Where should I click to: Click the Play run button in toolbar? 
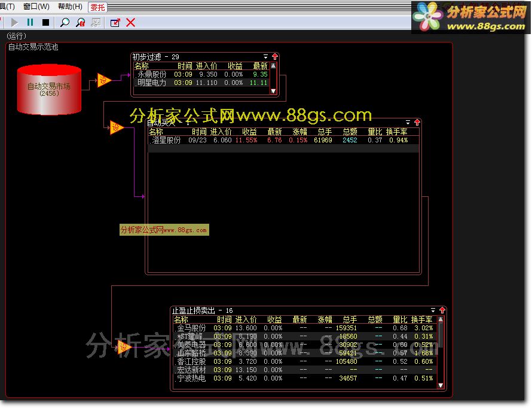point(14,23)
